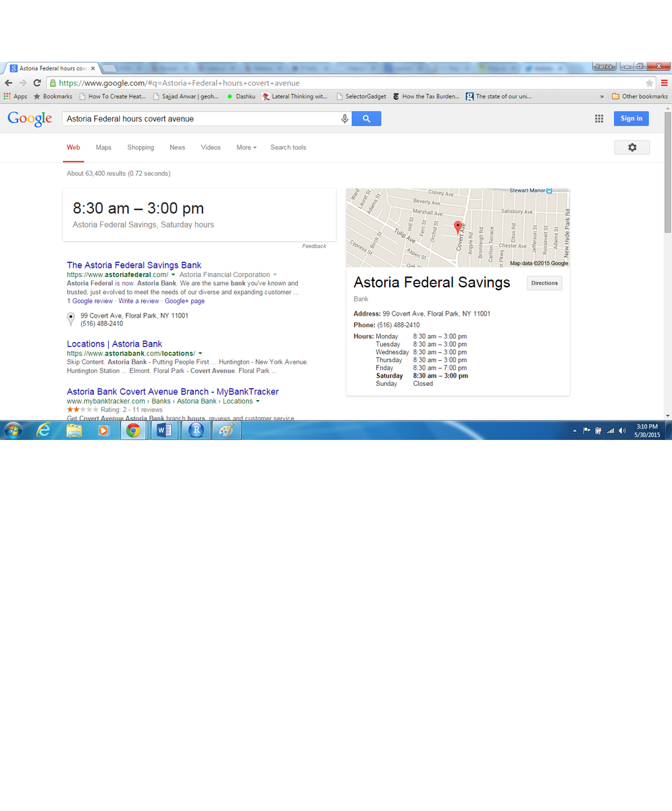Viewport: 672px width, 811px height.
Task: Open the new tab button
Action: coord(109,68)
